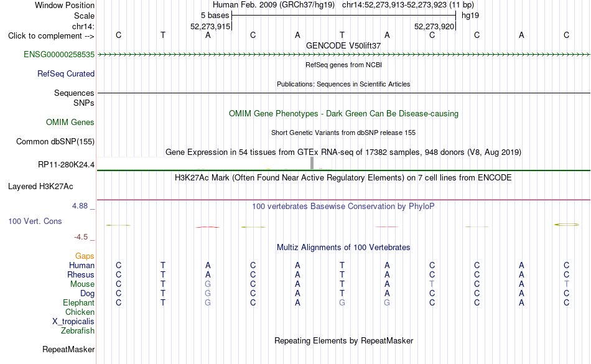This screenshot has height=364, width=591.
Task: Open the RP11-280K24.4 GTEx gene label
Action: pyautogui.click(x=67, y=165)
